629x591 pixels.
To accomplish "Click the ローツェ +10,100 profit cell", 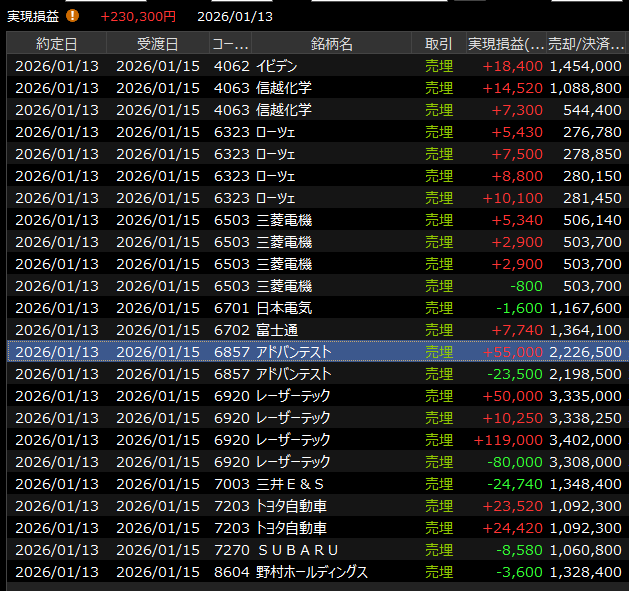I will 515,197.
